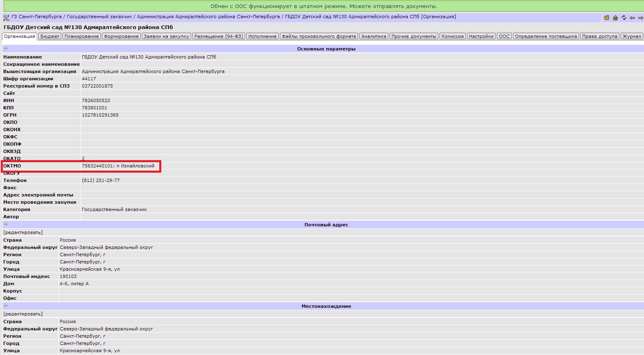Click the postal index 190103
The height and width of the screenshot is (355, 644).
point(68,276)
